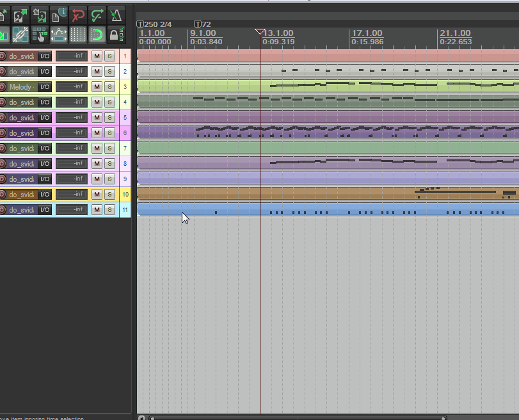This screenshot has width=519, height=420.
Task: Toggle the locking padlock icon
Action: coord(116,35)
